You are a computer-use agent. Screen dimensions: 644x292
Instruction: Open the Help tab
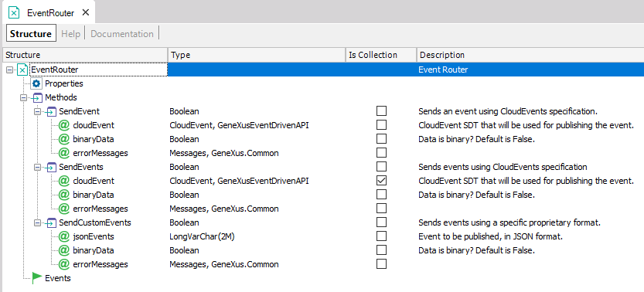[70, 34]
